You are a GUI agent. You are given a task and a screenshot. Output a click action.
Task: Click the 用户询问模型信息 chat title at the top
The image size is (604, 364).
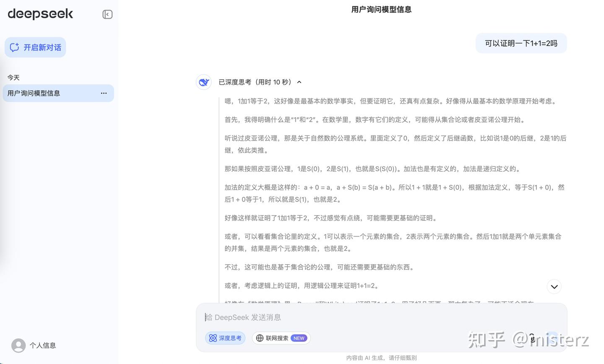(x=381, y=9)
